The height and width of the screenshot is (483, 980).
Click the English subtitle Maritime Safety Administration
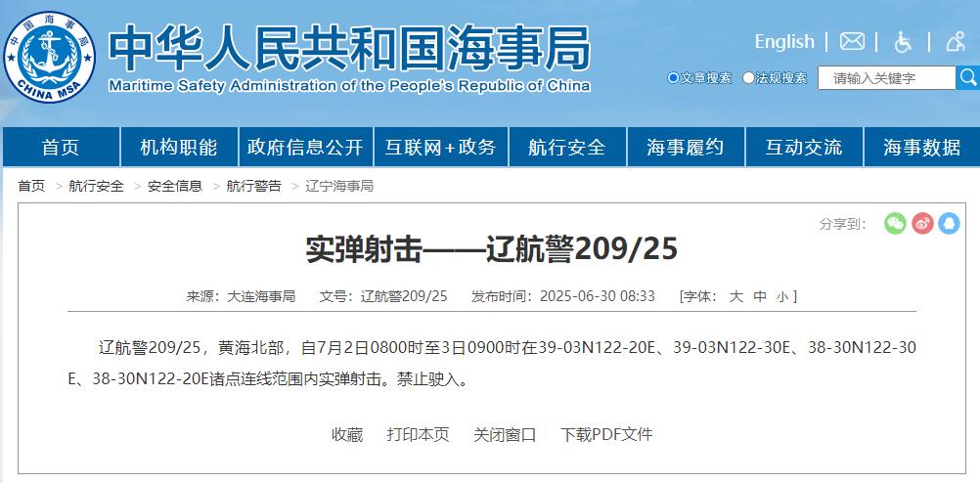click(x=349, y=85)
